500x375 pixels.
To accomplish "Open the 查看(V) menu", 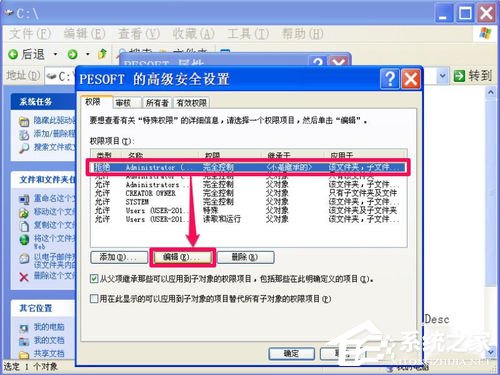I will [139, 34].
